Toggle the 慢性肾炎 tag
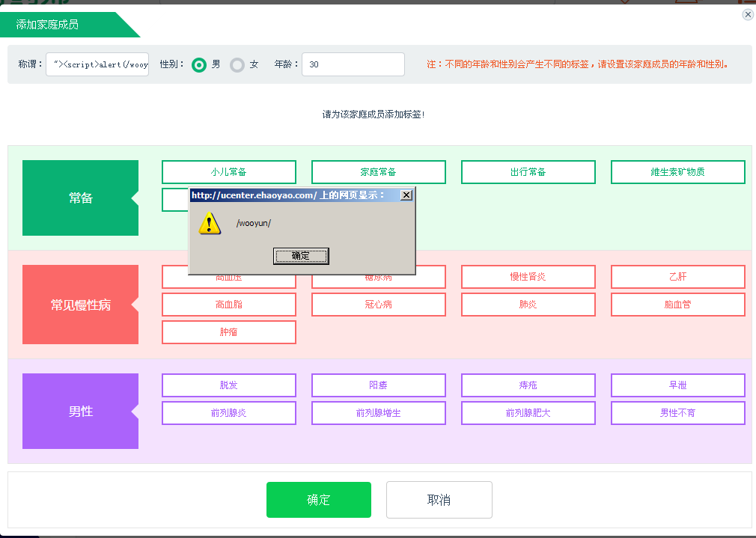Screen dimensions: 756x538 click(x=528, y=277)
